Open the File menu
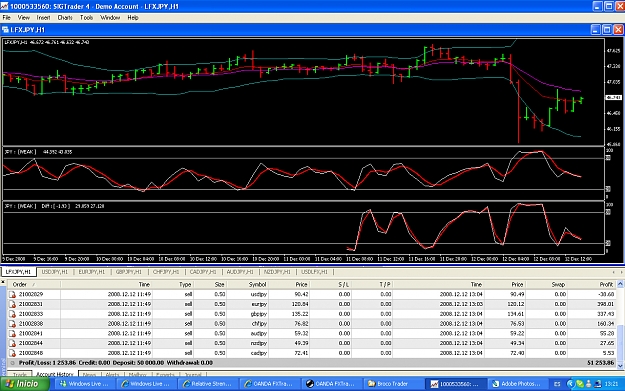625x391 pixels. point(6,18)
